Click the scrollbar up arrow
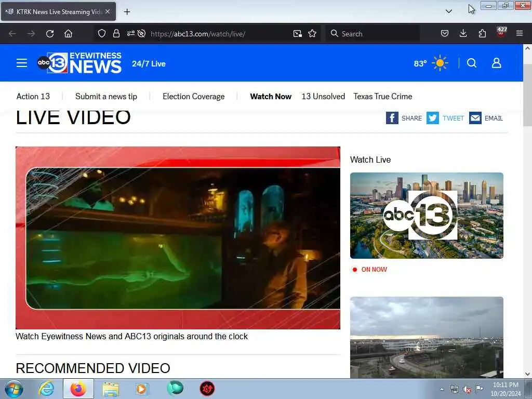The image size is (532, 399). (x=528, y=48)
